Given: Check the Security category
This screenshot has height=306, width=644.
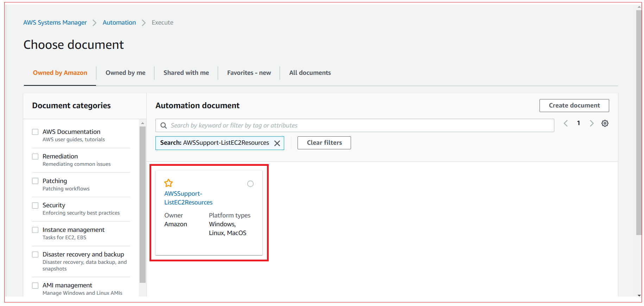Looking at the screenshot, I should pyautogui.click(x=35, y=205).
